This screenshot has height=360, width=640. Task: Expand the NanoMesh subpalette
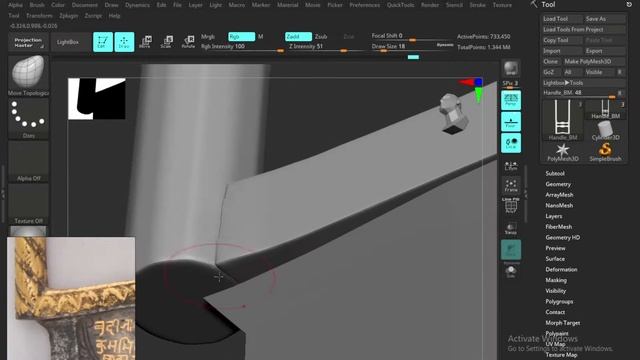click(x=559, y=205)
